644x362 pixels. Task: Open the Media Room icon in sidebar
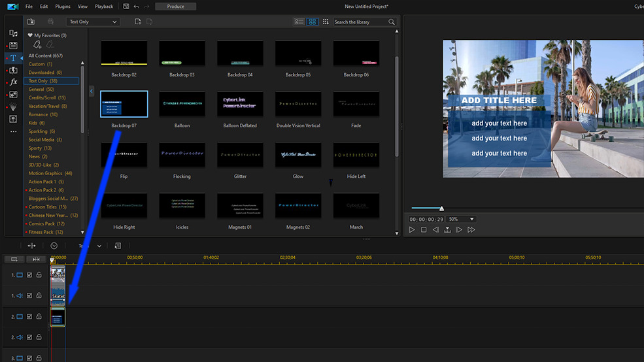(14, 33)
